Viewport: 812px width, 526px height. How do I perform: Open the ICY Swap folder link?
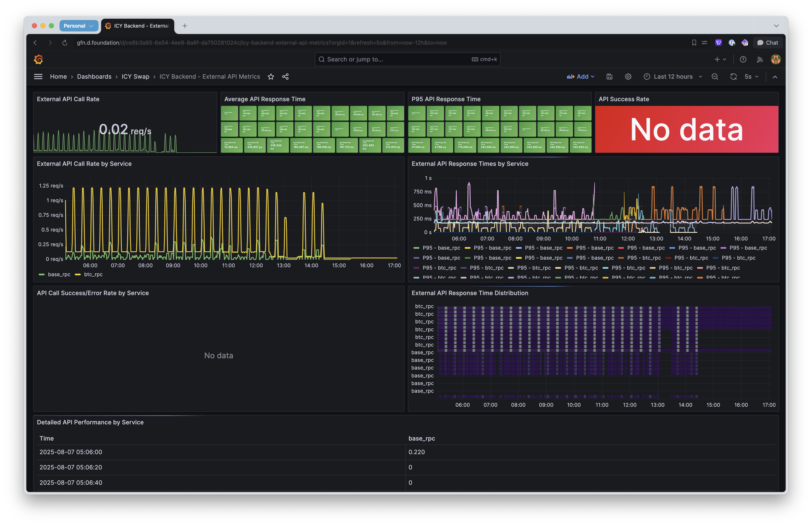tap(136, 77)
